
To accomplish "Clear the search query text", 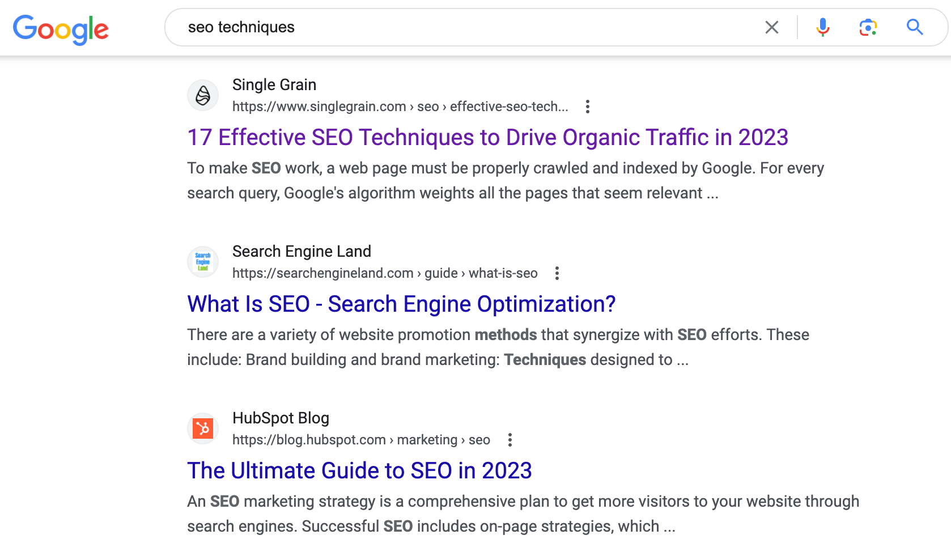I will pyautogui.click(x=771, y=27).
